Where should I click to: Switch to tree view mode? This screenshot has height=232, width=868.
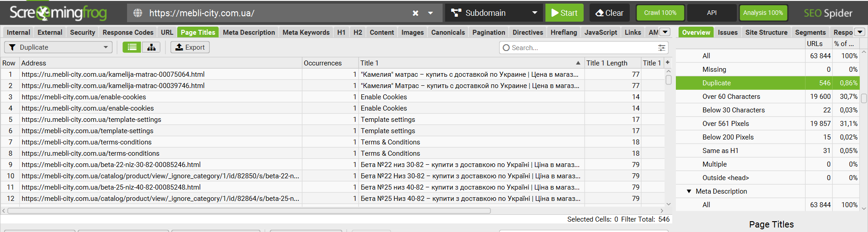151,47
